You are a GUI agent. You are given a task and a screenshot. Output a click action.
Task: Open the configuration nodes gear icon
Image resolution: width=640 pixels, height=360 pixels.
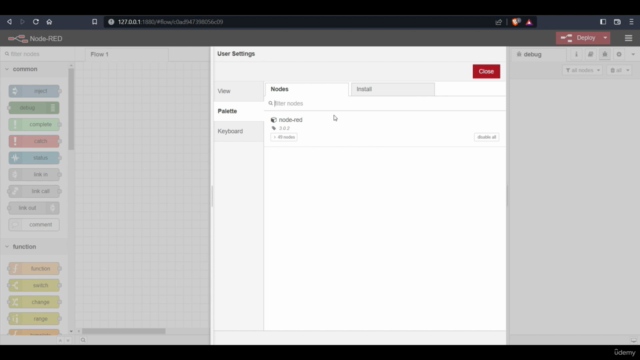619,54
